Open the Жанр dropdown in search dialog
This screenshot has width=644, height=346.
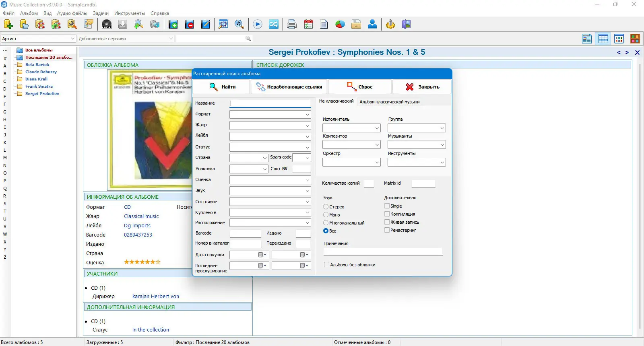click(270, 126)
